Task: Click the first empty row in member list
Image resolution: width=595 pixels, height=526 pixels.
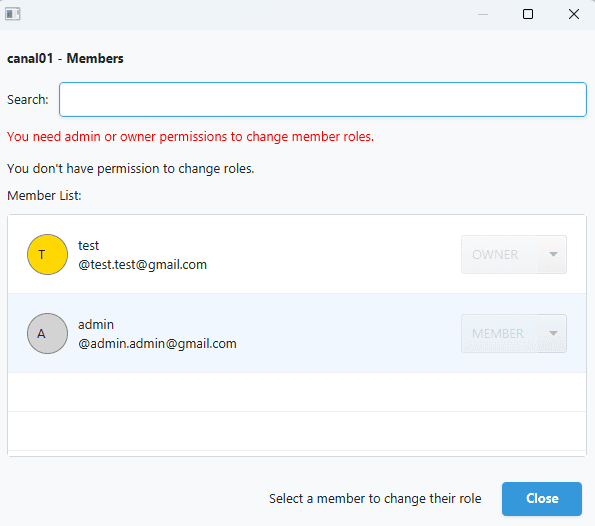Action: point(297,392)
